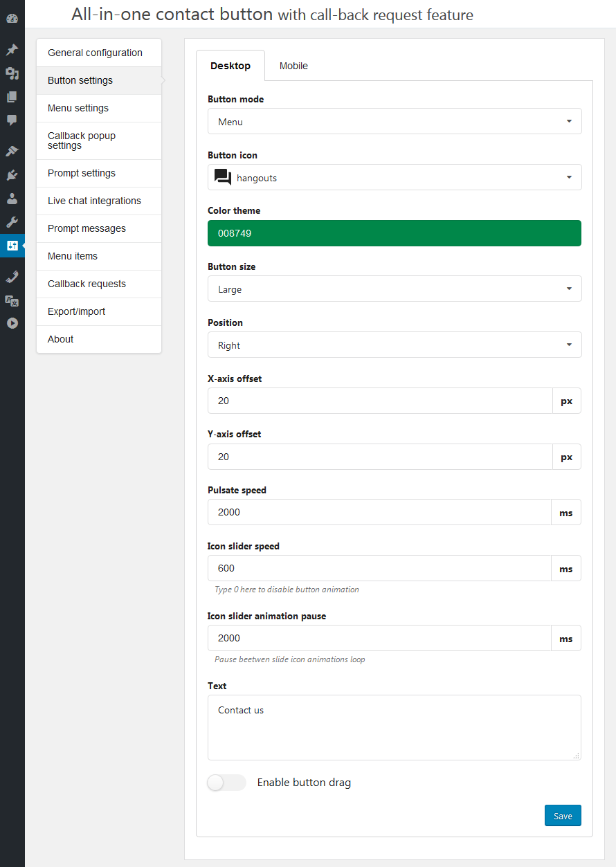Open Users icon in the sidebar
616x867 pixels.
click(12, 199)
